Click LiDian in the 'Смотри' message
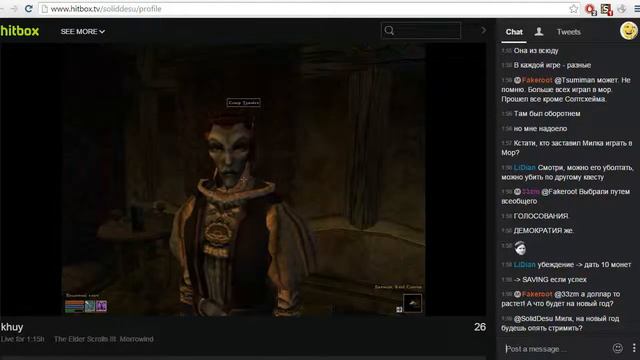 click(524, 167)
